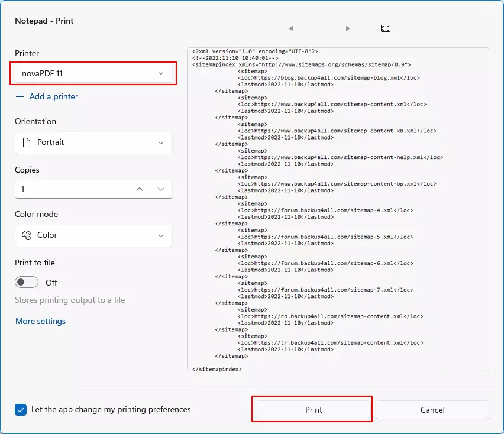The height and width of the screenshot is (434, 504).
Task: Select the Add a printer link text
Action: 54,96
